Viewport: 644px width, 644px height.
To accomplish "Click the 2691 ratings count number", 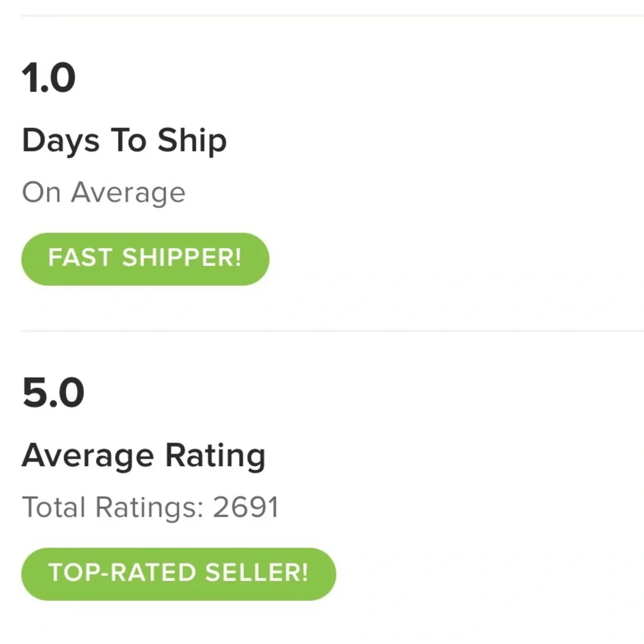I will (x=245, y=507).
